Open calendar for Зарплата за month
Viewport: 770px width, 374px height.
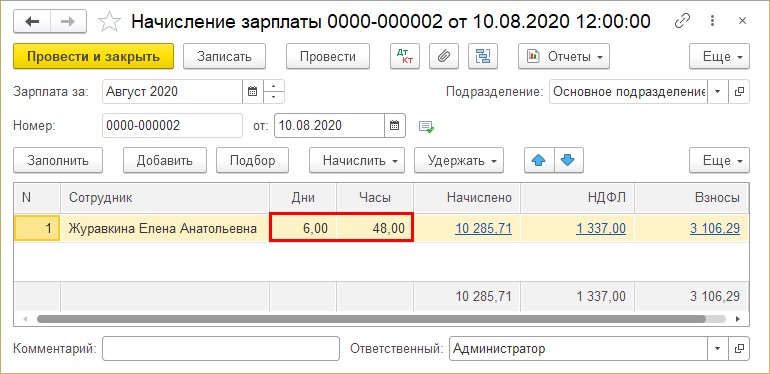point(252,91)
